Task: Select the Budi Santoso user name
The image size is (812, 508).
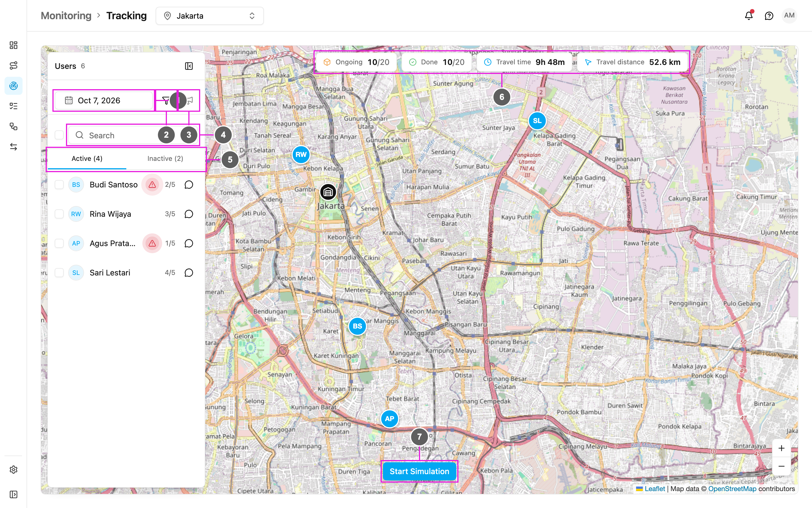Action: [113, 185]
